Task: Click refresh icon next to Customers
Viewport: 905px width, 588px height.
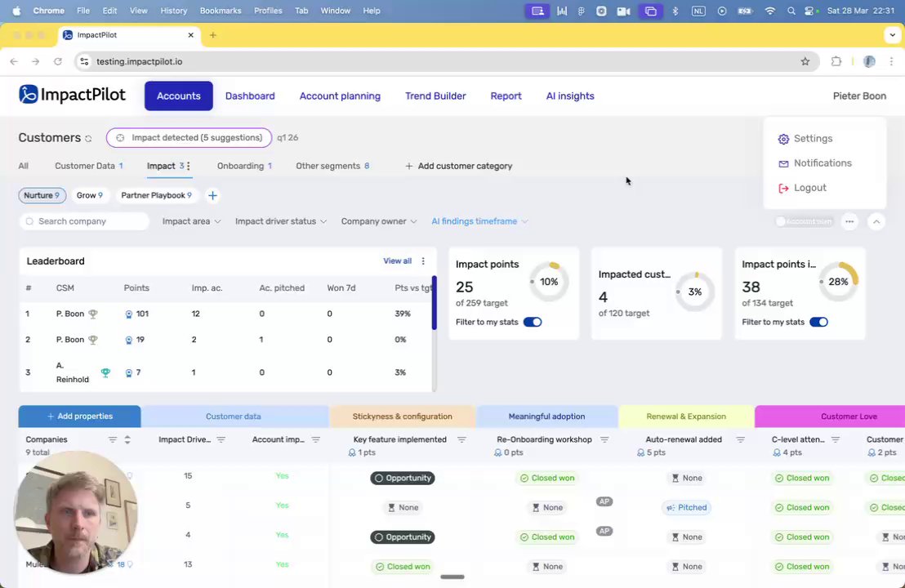Action: (88, 139)
